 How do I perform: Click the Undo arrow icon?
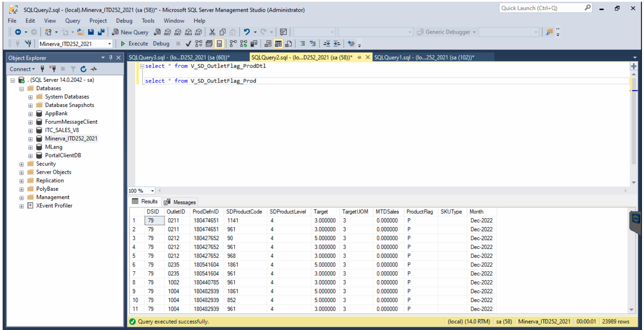pos(246,32)
